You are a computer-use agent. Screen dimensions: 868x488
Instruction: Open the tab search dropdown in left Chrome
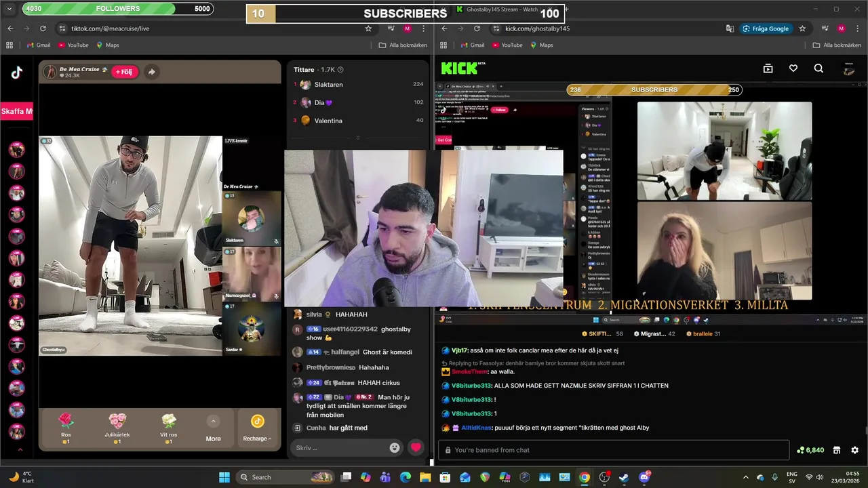click(x=9, y=9)
